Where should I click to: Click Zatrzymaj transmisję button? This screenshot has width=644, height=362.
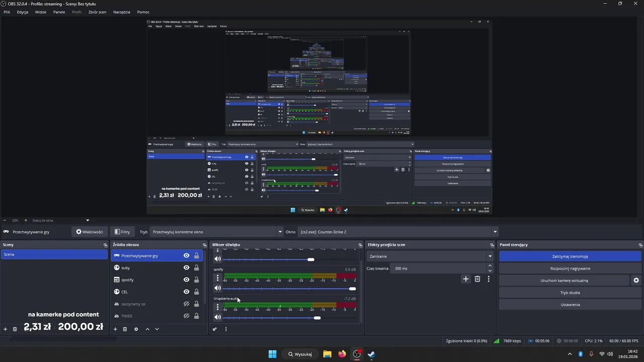[570, 256]
